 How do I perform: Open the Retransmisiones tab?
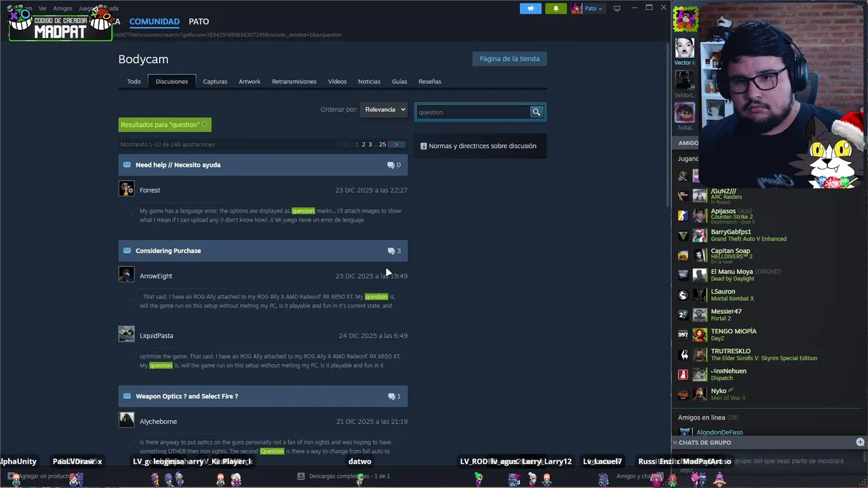294,81
